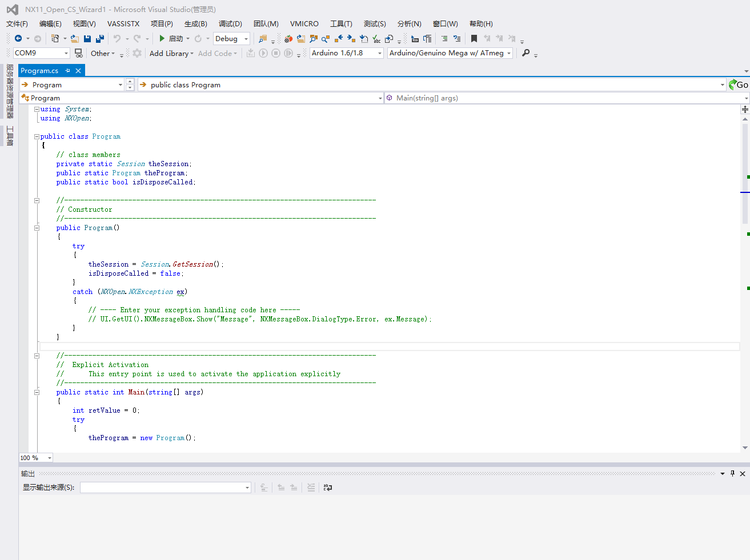This screenshot has width=750, height=560.
Task: Collapse the public class Program region
Action: click(x=37, y=136)
